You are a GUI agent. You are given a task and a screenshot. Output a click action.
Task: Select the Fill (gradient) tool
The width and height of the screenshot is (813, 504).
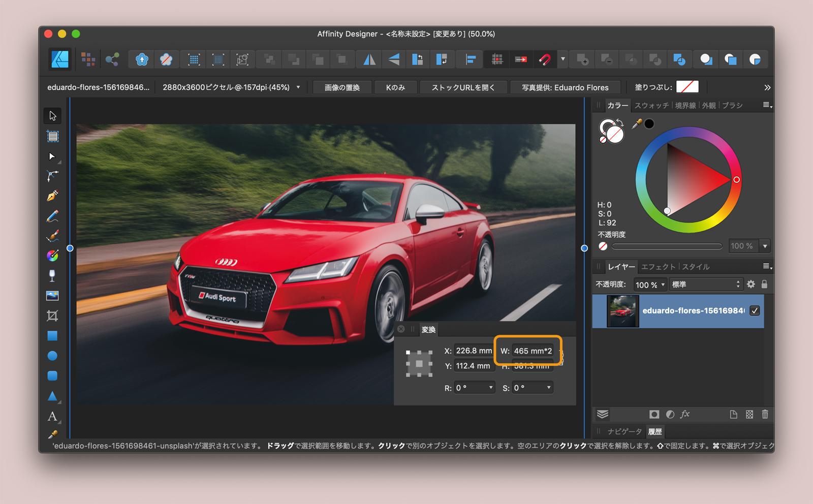tap(52, 256)
